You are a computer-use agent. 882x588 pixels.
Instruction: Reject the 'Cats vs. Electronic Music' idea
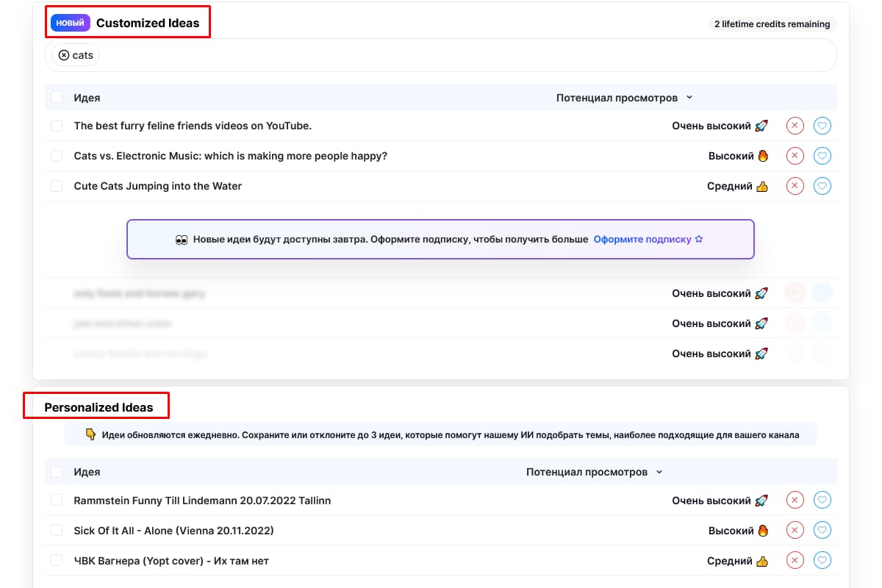795,156
